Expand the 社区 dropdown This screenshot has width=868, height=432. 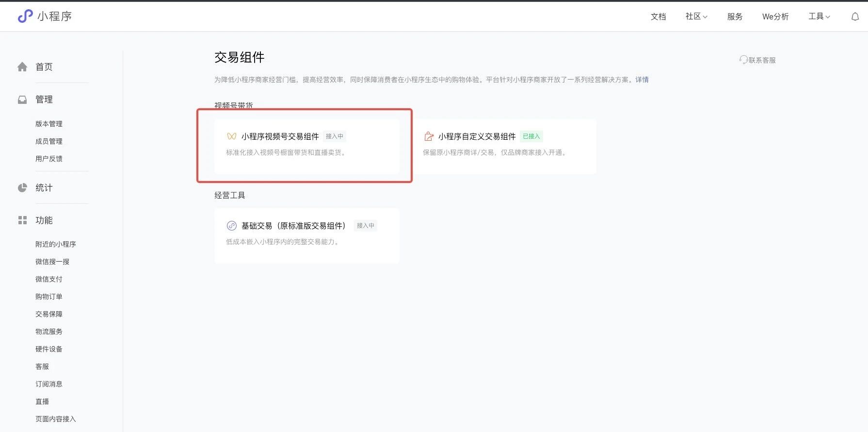click(696, 17)
